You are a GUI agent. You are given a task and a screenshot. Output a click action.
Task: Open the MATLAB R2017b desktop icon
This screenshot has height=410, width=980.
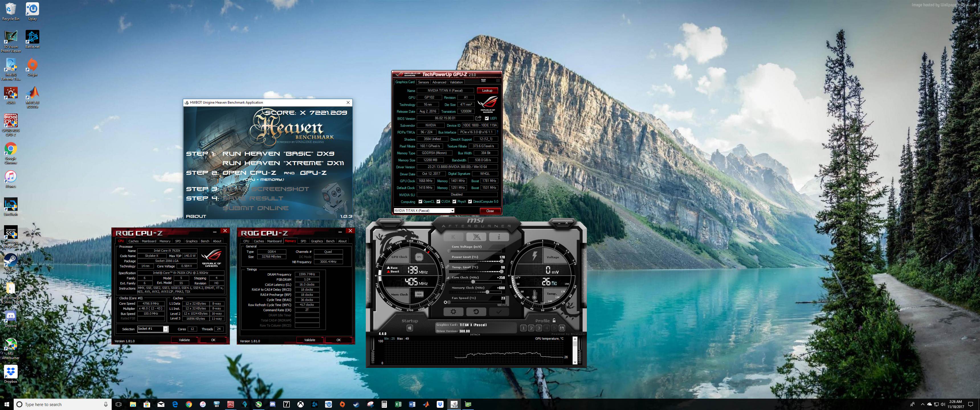click(x=32, y=97)
